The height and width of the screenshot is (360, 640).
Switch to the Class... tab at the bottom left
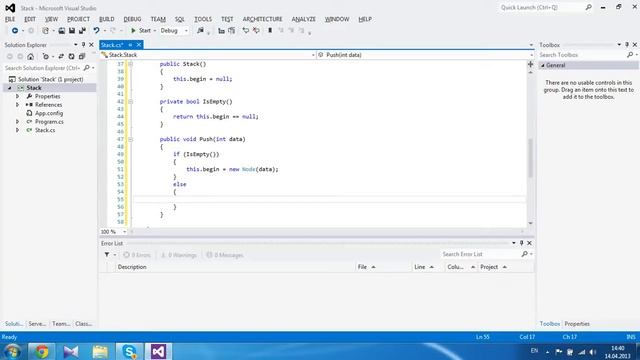click(84, 324)
